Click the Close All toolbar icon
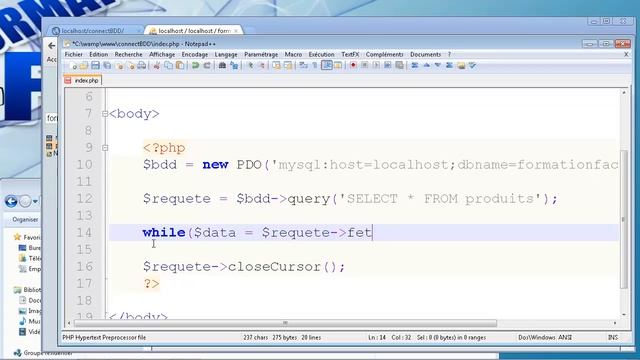Screen dimensions: 640x360 coord(131,66)
